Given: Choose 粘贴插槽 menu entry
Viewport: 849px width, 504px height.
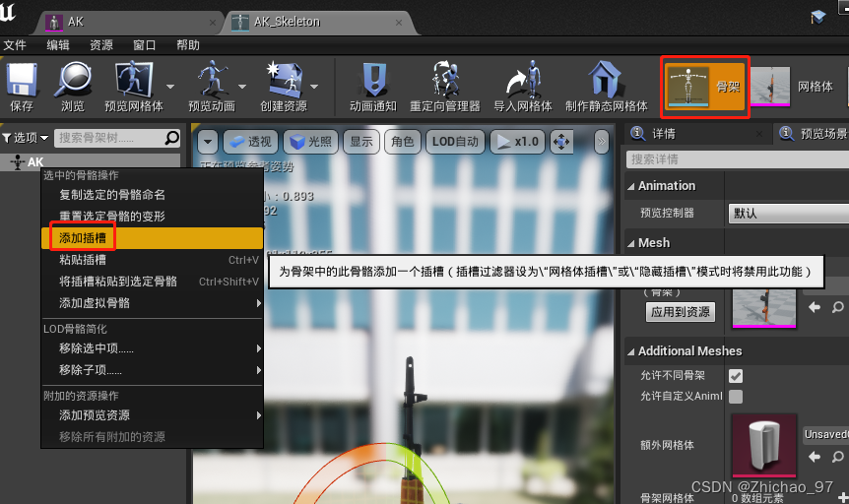Looking at the screenshot, I should 152,260.
